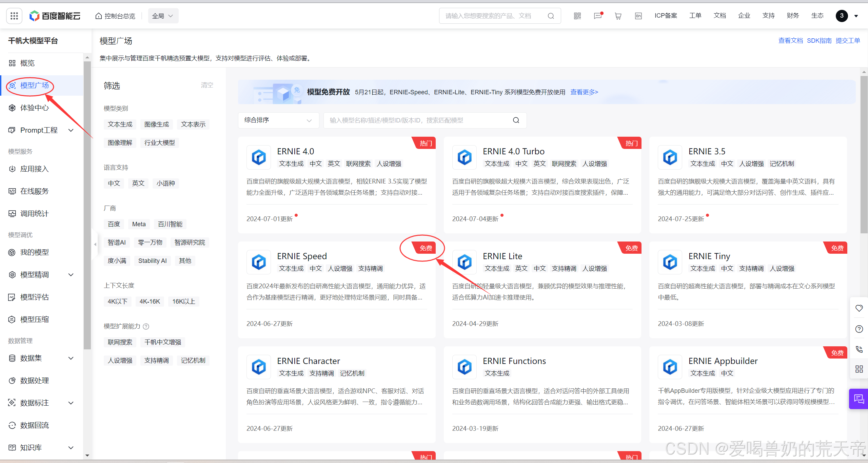Toggle the 记忆机制 capability filter
Viewport: 868px width, 463px height.
(193, 361)
